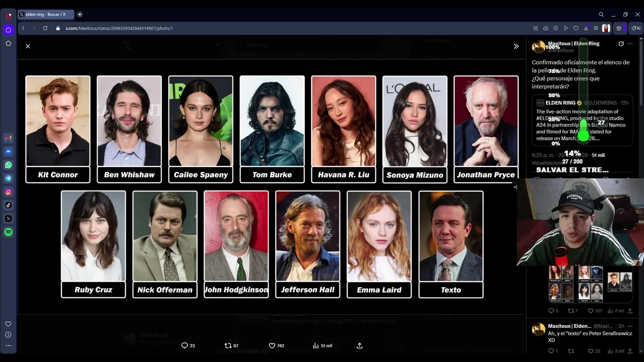Like the 'texto' comment showing 33 likes
Image resolution: width=644 pixels, height=362 pixels.
(x=594, y=351)
